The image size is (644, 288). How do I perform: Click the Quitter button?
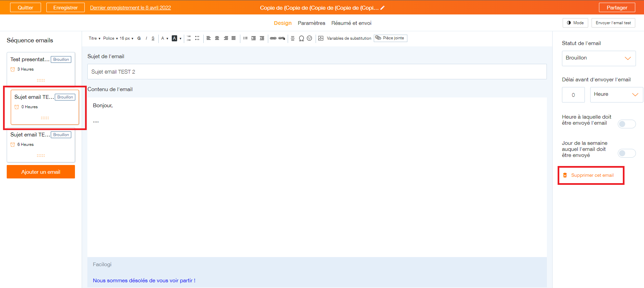tap(26, 8)
